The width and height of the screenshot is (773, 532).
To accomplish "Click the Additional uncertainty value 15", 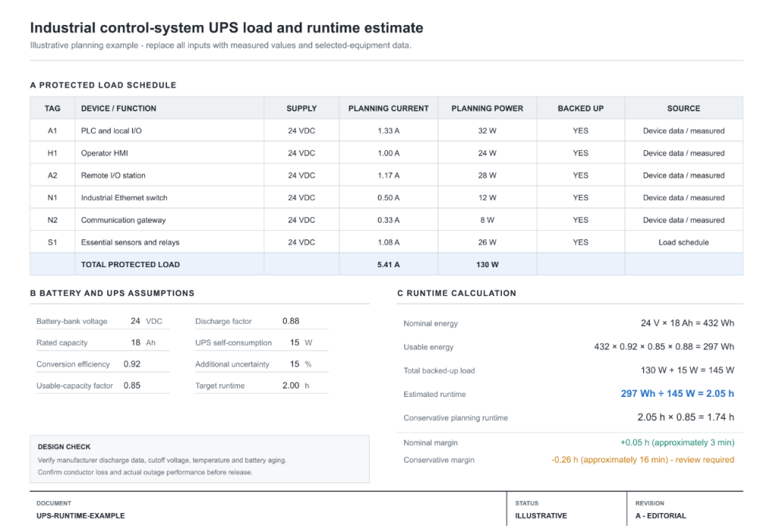I will tap(294, 364).
